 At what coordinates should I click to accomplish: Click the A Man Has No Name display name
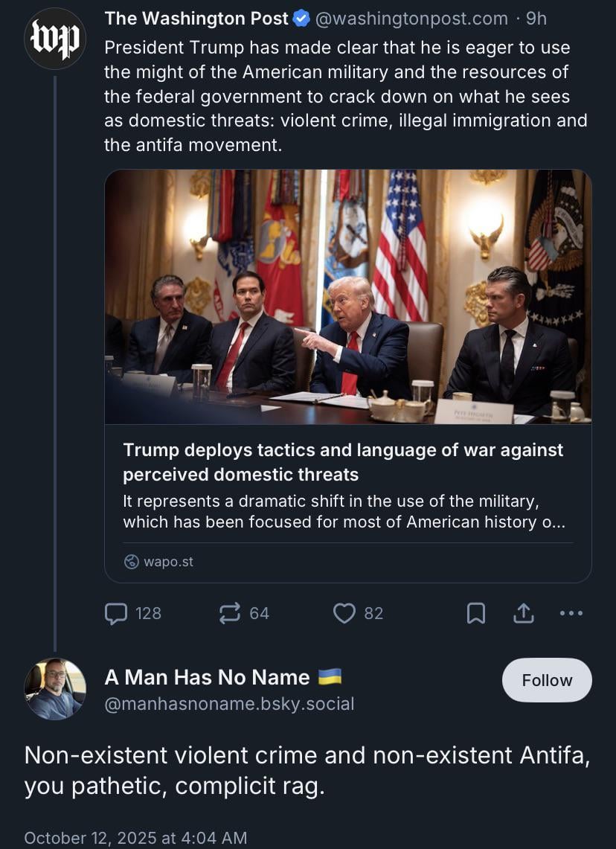coord(207,677)
